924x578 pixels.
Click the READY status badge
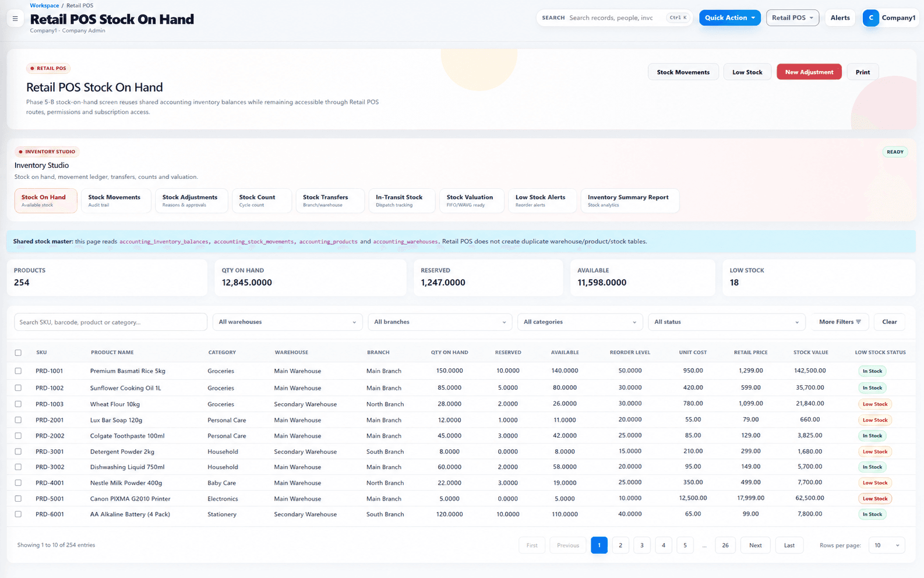(x=894, y=152)
